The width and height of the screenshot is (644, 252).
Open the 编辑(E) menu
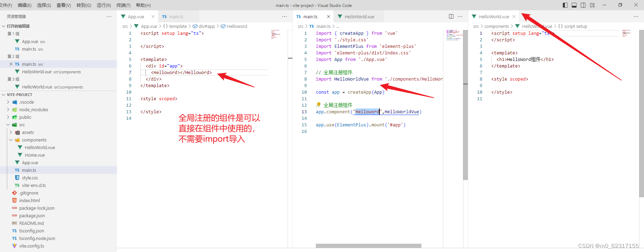coord(24,5)
